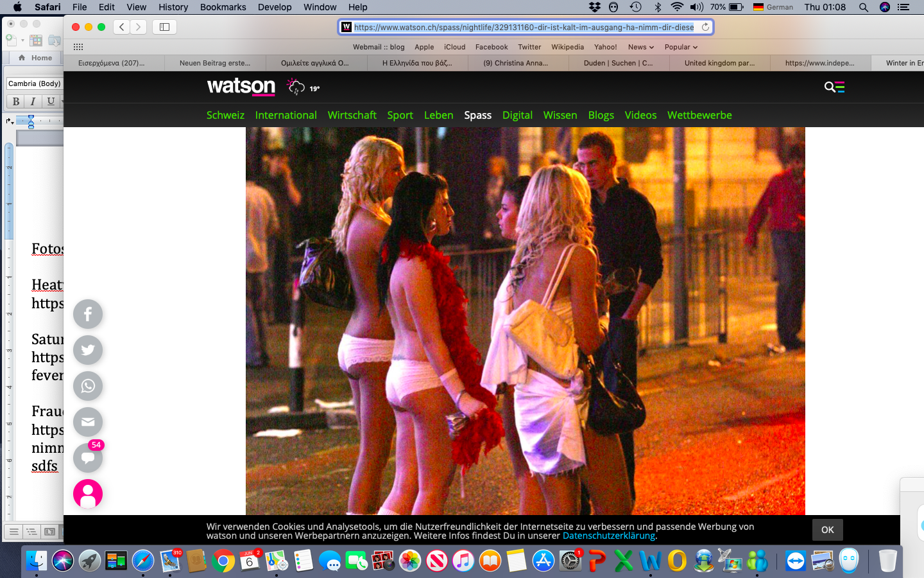Screen dimensions: 924x578
Task: Open the Wikipedia bookmark
Action: click(567, 47)
